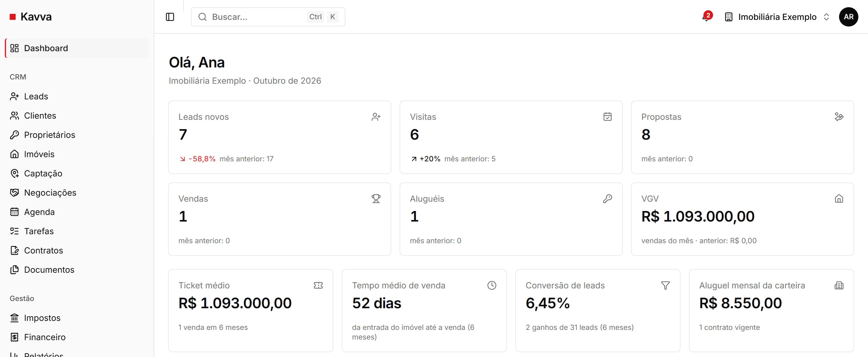This screenshot has height=357, width=868.
Task: Click the Propostas count 8
Action: click(x=646, y=134)
